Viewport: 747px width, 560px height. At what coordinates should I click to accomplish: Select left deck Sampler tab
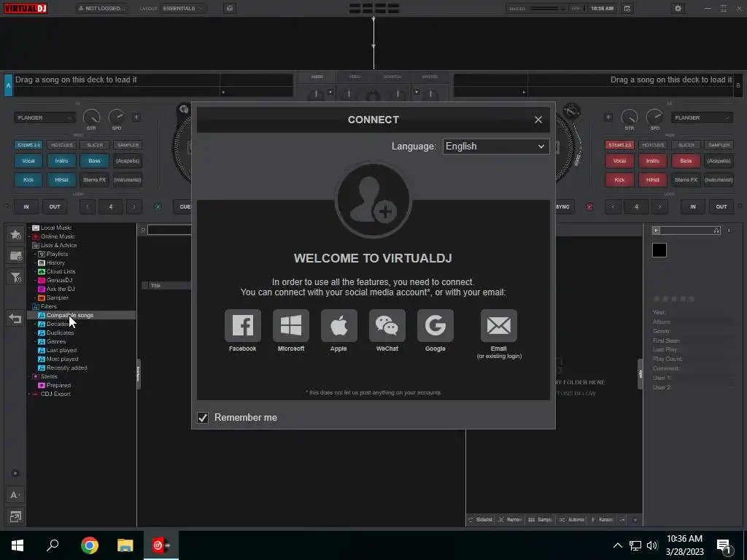(128, 145)
